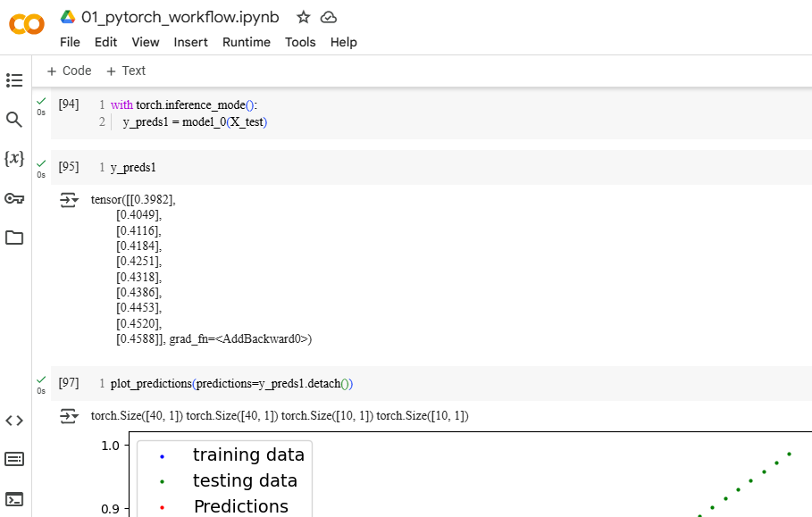Open the Variables {x} panel
This screenshot has height=517, width=812.
pyautogui.click(x=14, y=159)
